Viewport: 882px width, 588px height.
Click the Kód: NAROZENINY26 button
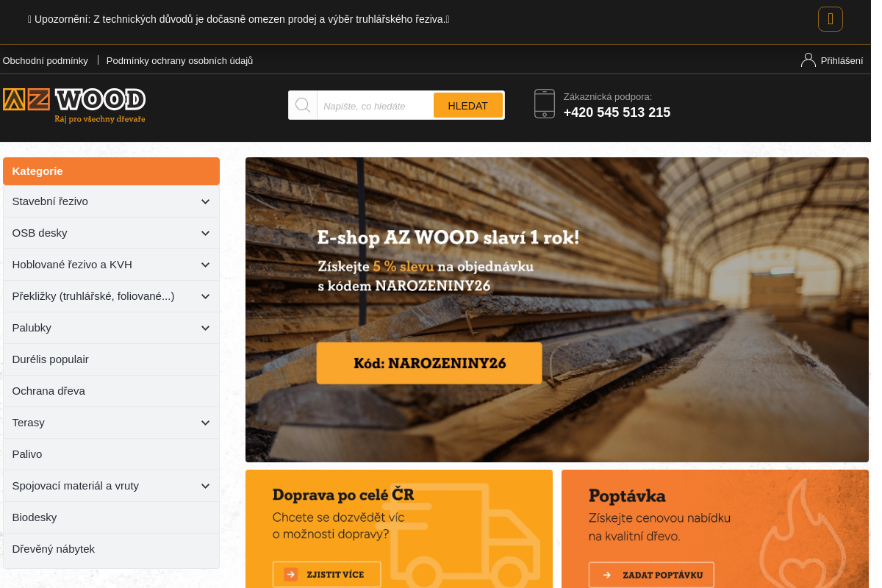click(429, 363)
